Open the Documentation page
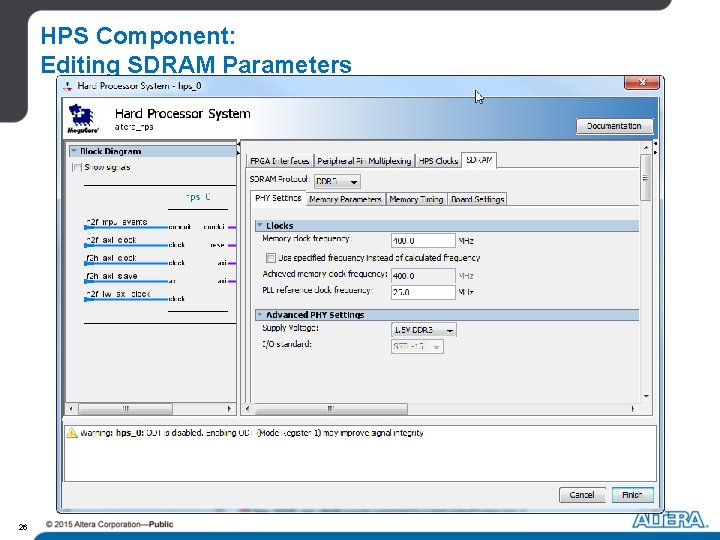 click(614, 126)
